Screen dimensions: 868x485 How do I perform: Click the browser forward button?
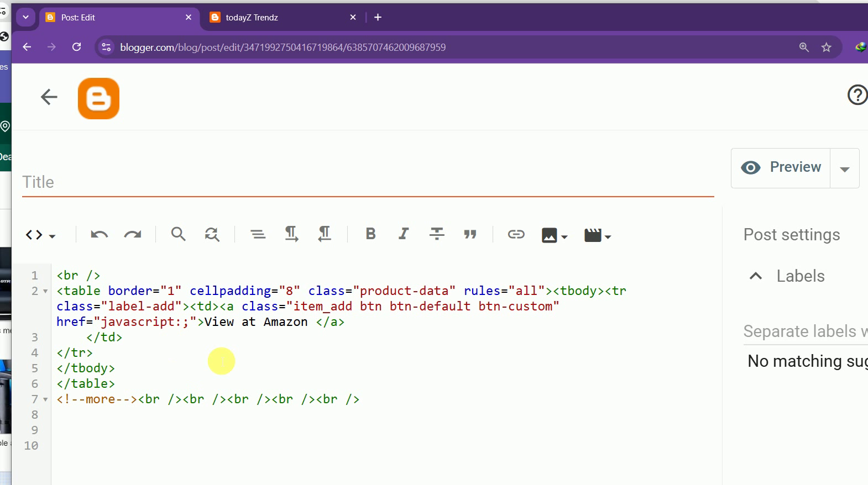(x=52, y=48)
